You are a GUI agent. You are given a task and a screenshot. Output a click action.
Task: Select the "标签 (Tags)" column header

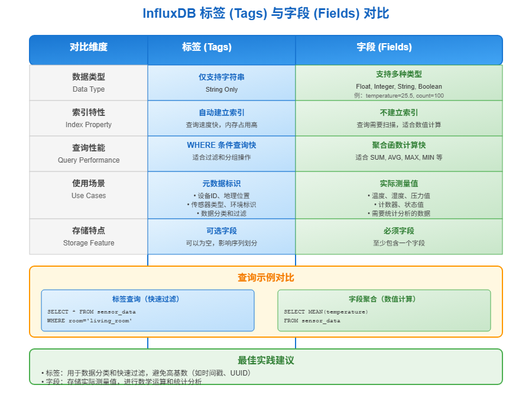click(x=222, y=50)
